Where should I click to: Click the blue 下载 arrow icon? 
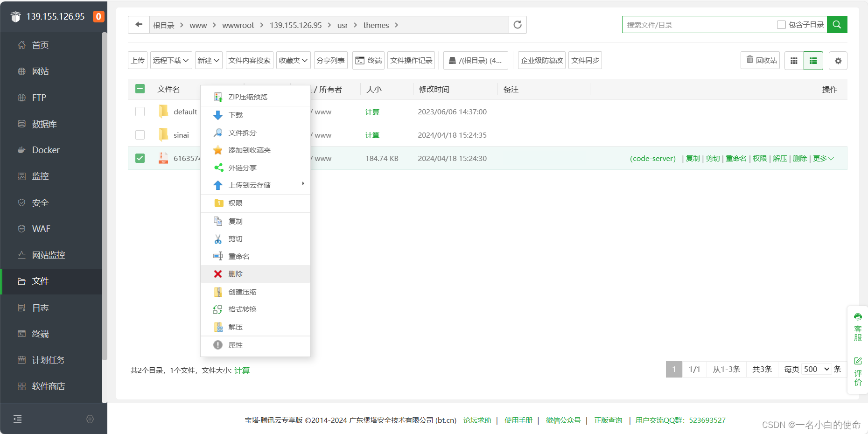point(218,115)
